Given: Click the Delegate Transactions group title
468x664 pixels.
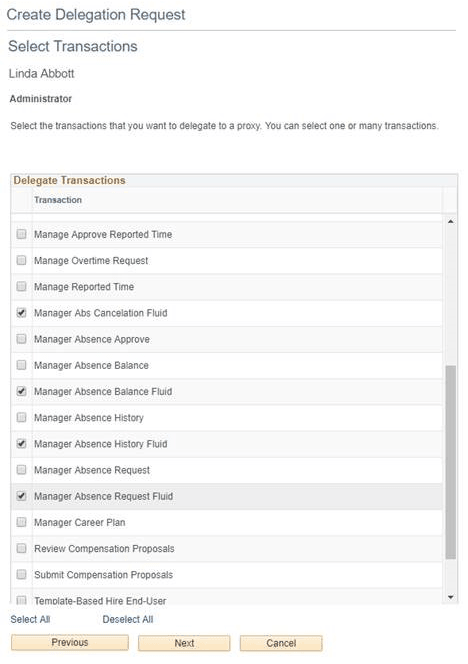Looking at the screenshot, I should click(69, 180).
